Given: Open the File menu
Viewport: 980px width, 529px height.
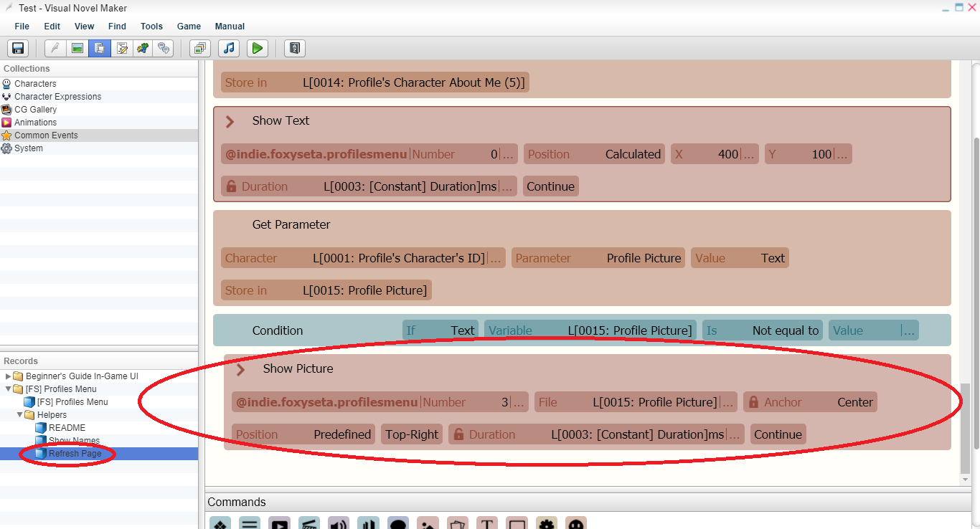Looking at the screenshot, I should tap(22, 27).
